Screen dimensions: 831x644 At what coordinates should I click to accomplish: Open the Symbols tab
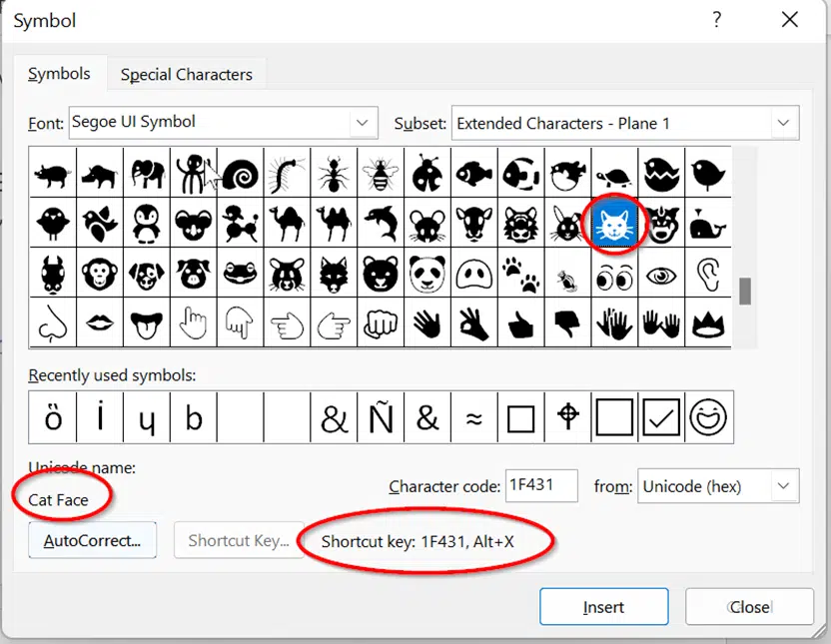59,74
